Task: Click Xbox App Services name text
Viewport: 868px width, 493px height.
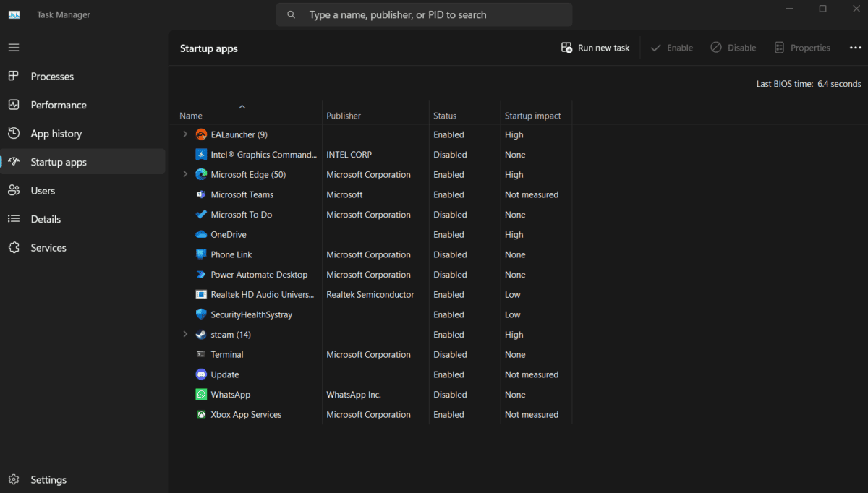Action: 246,415
